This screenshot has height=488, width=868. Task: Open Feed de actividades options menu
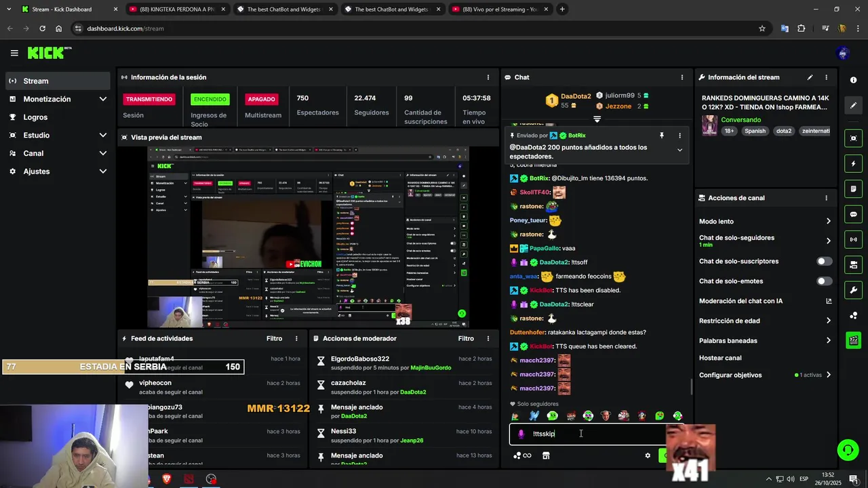pos(296,338)
